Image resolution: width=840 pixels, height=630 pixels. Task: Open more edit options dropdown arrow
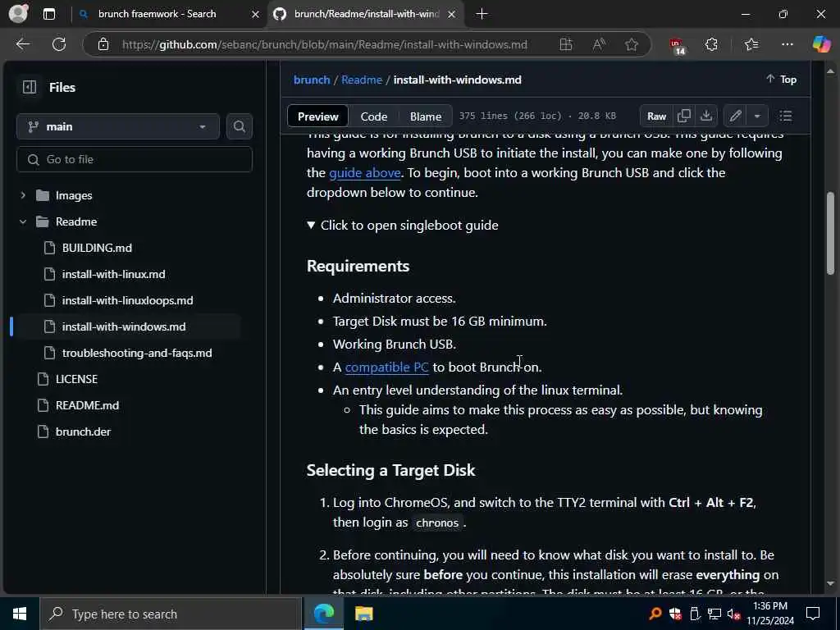click(x=757, y=116)
